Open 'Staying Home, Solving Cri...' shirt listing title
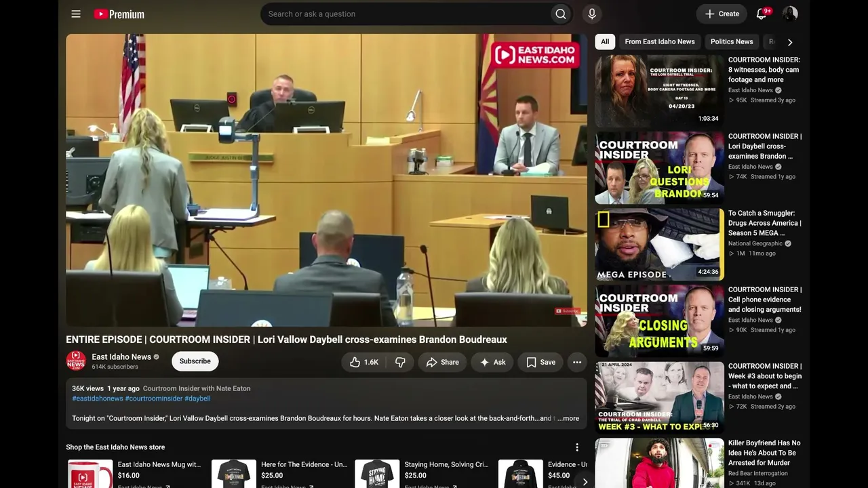Screen dimensions: 868x488 (446, 465)
